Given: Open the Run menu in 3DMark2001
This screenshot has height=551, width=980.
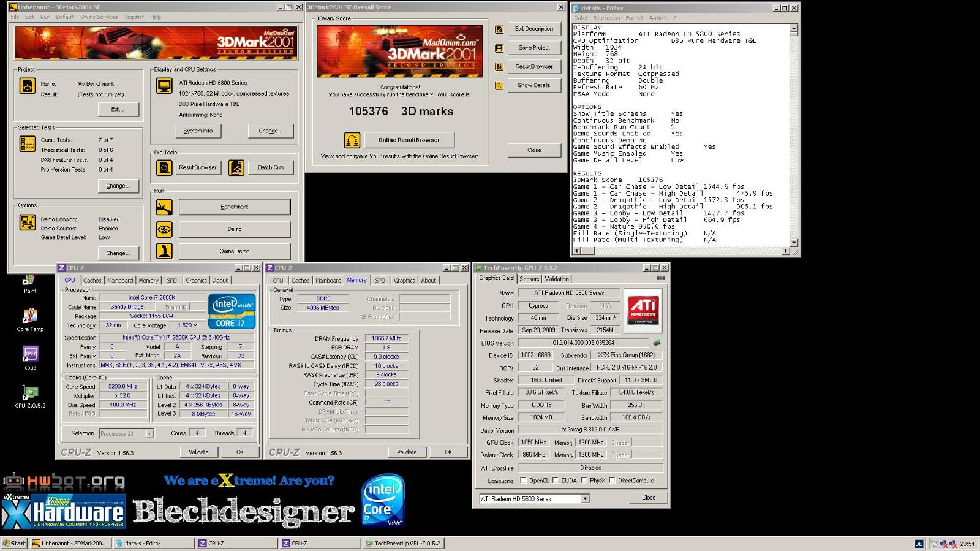Looking at the screenshot, I should pyautogui.click(x=45, y=17).
